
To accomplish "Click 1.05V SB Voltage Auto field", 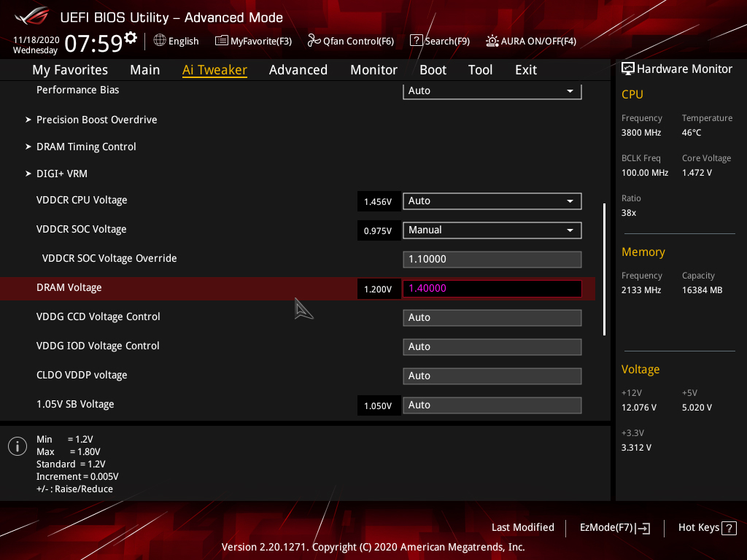I will 492,405.
